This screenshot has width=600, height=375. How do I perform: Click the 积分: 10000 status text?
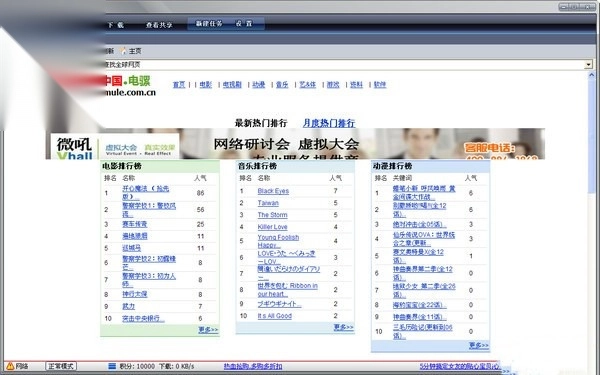click(137, 366)
